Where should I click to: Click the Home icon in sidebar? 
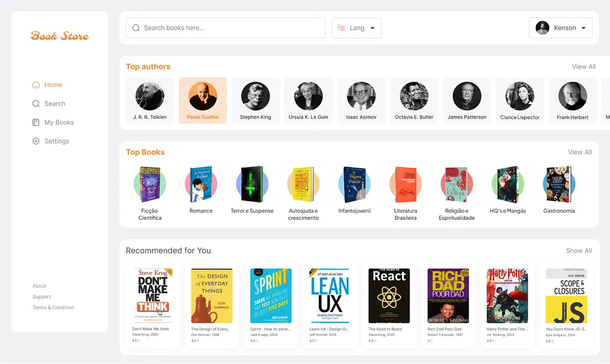[x=36, y=85]
